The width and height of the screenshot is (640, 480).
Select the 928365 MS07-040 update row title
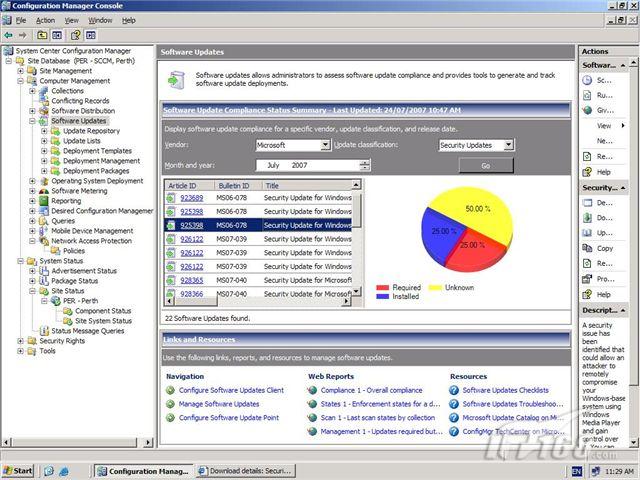click(307, 280)
